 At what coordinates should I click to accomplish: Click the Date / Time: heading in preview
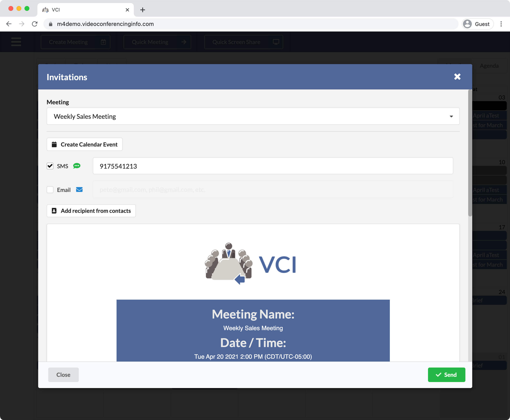253,343
